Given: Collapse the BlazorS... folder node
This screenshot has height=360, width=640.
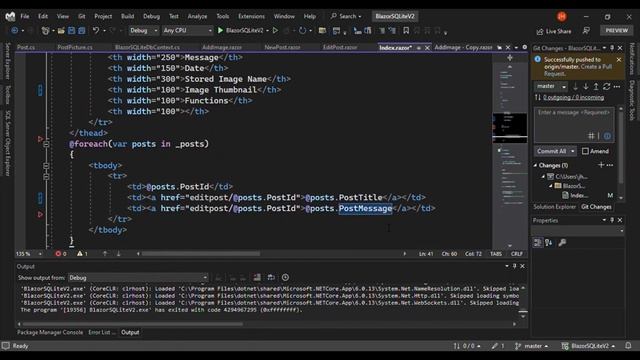Looking at the screenshot, I should [551, 186].
